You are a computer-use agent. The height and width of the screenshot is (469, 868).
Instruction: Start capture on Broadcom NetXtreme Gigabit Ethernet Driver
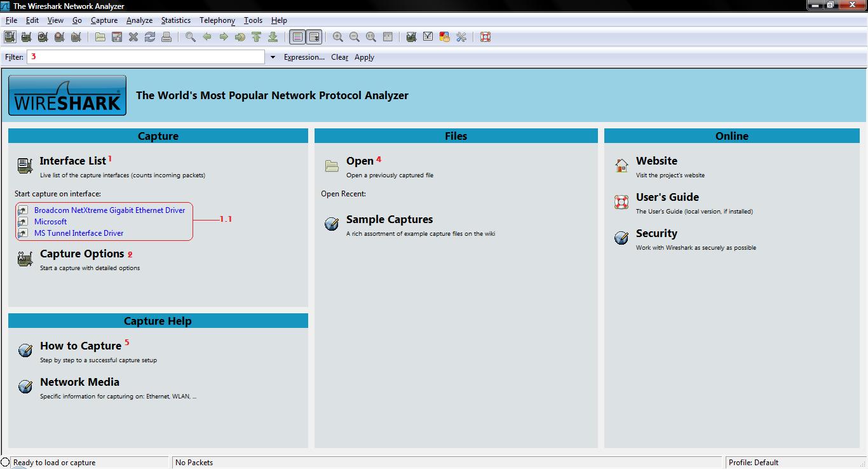coord(109,210)
